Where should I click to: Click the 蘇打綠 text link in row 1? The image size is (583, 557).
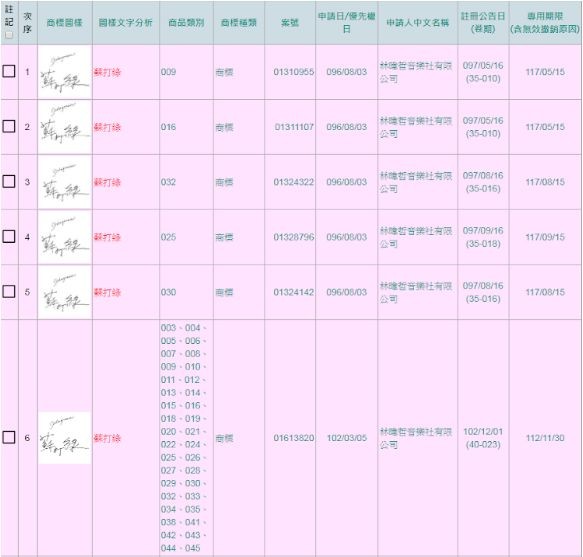click(107, 72)
